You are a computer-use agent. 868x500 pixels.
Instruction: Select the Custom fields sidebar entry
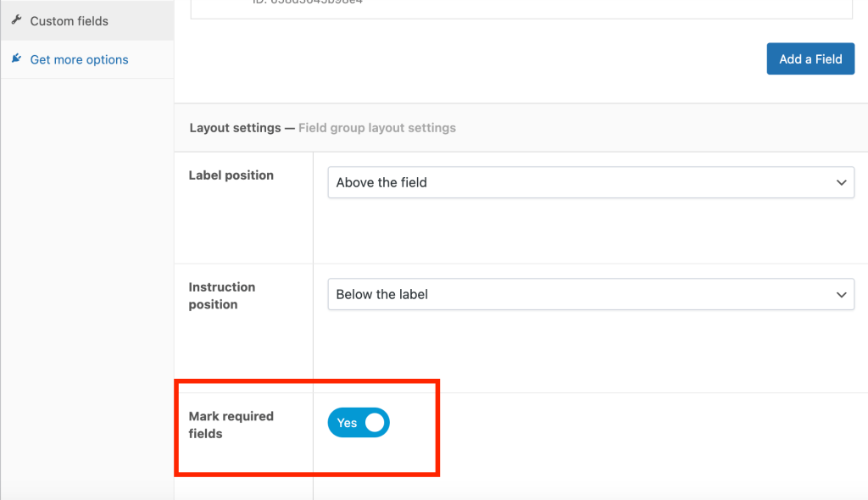[x=69, y=20]
